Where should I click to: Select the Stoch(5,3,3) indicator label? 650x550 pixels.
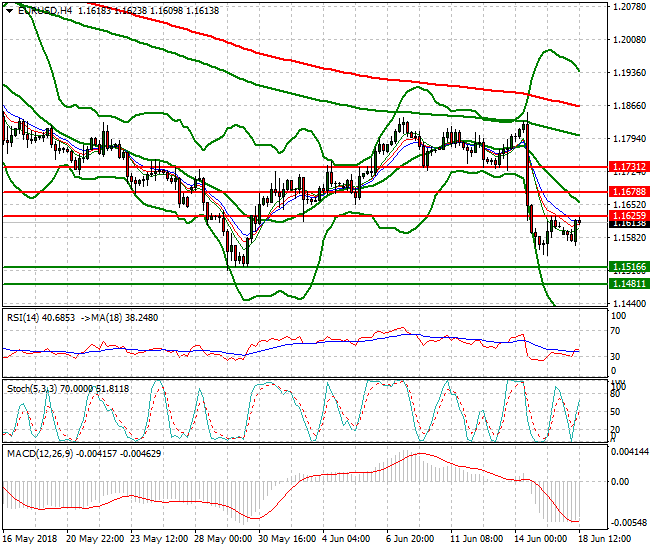point(33,389)
